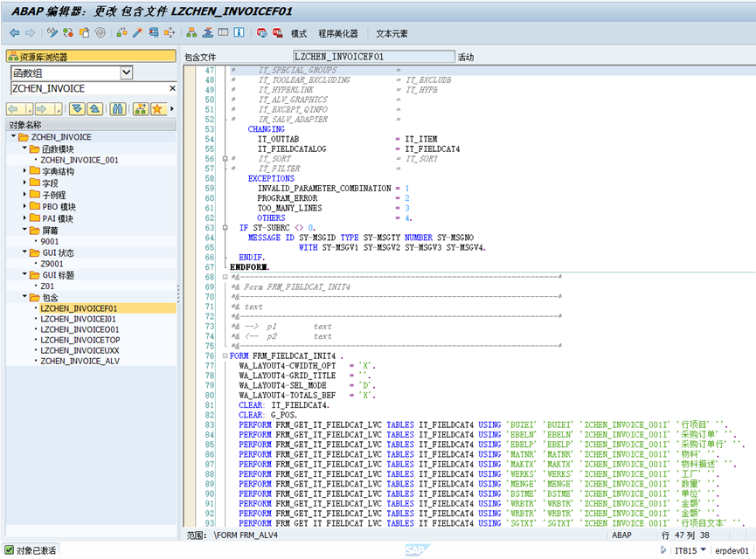Collapse the 函数模块 folder
The width and height of the screenshot is (756, 559).
(24, 148)
